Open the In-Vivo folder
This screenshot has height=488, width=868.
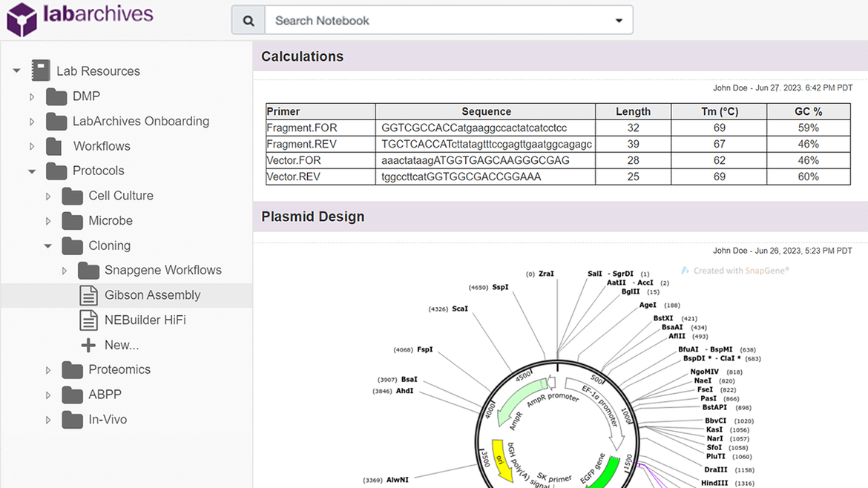108,420
